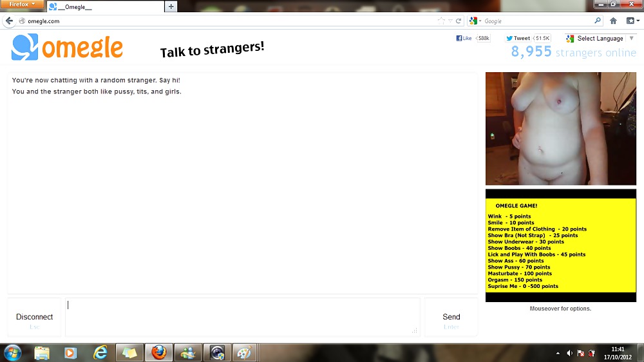Launch Windows Media Player from the taskbar
This screenshot has width=644, height=362.
coord(71,352)
